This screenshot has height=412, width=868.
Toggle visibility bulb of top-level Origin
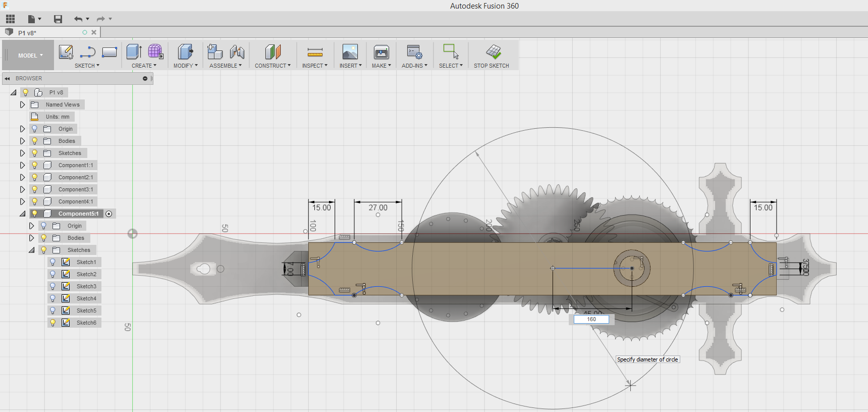(x=34, y=129)
